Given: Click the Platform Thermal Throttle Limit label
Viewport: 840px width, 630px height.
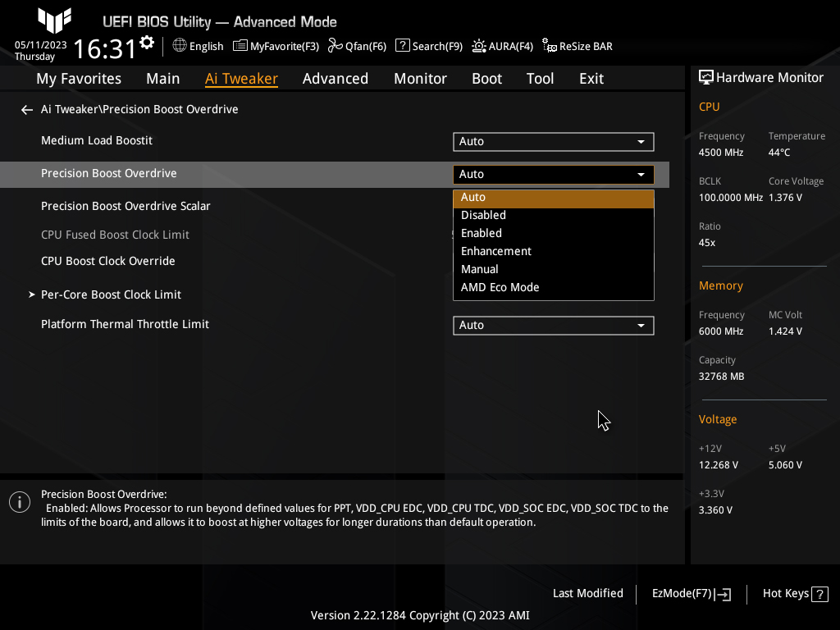Looking at the screenshot, I should pos(125,324).
